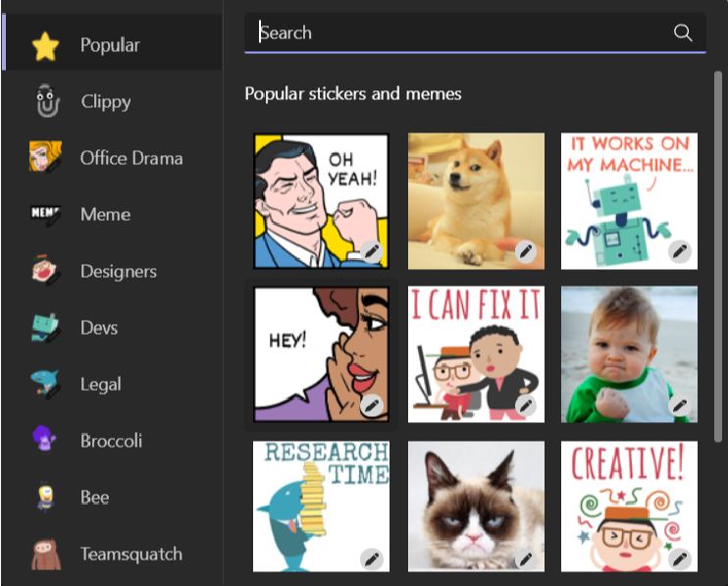Edit the Grumpy Cat meme caption
728x586 pixels.
(526, 559)
